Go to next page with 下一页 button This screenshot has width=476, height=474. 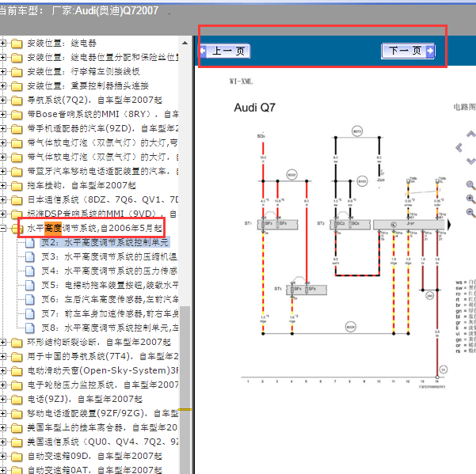[x=408, y=51]
